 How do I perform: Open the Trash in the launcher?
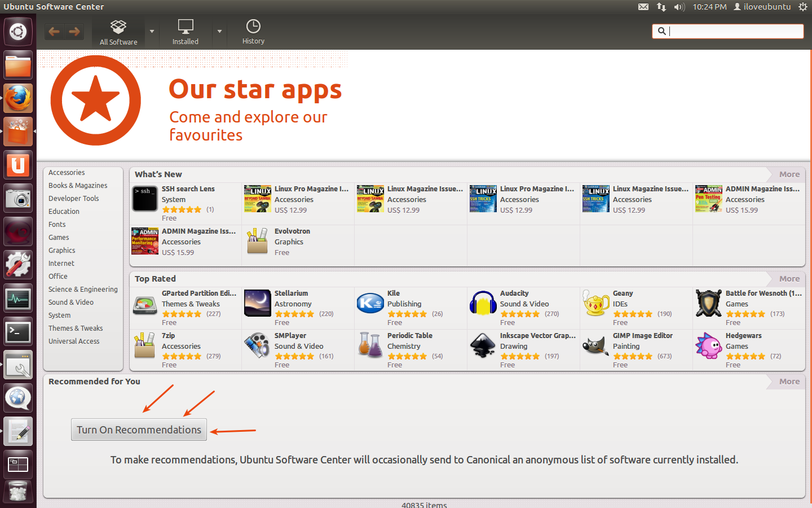click(18, 492)
